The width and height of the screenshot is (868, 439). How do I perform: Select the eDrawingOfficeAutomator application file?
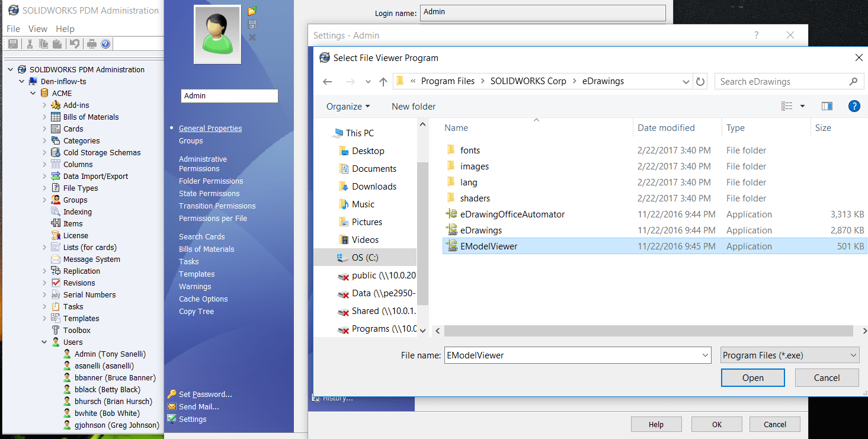[512, 214]
